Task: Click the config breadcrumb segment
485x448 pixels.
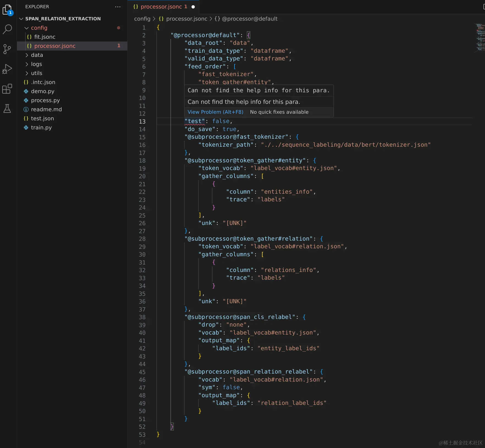Action: [142, 19]
